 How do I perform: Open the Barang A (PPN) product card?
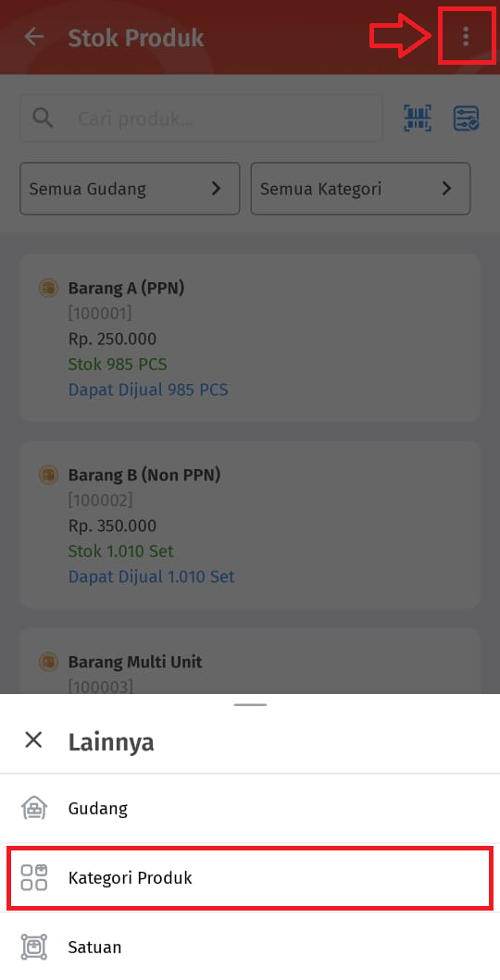250,338
